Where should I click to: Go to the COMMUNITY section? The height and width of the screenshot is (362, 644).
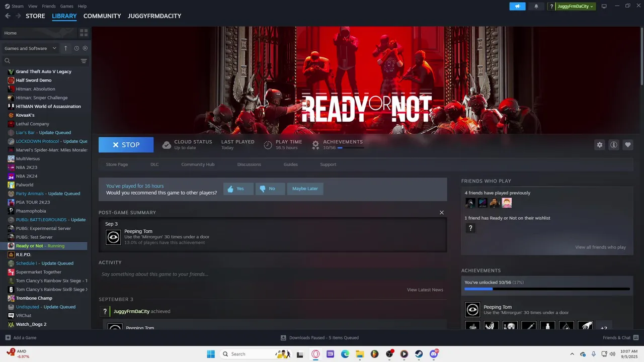(x=102, y=16)
